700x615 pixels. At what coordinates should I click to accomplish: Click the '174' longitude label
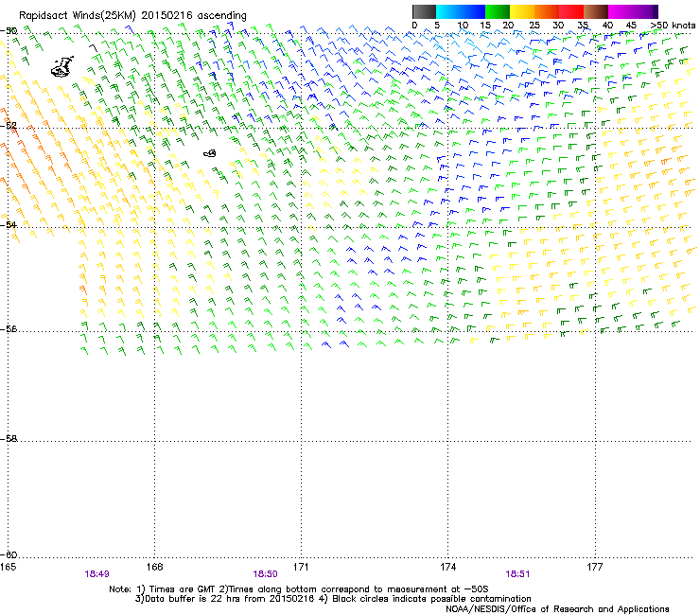(x=447, y=567)
